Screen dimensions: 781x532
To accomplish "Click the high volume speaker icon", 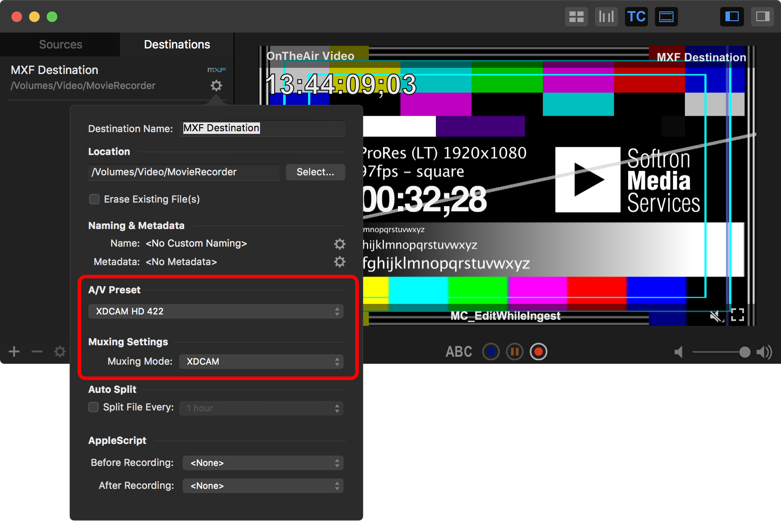I will tap(764, 352).
